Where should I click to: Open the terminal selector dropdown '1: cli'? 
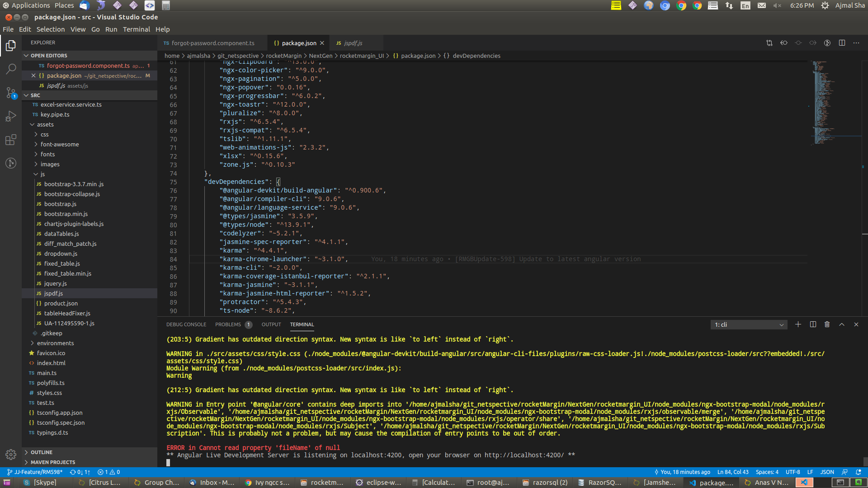point(749,324)
